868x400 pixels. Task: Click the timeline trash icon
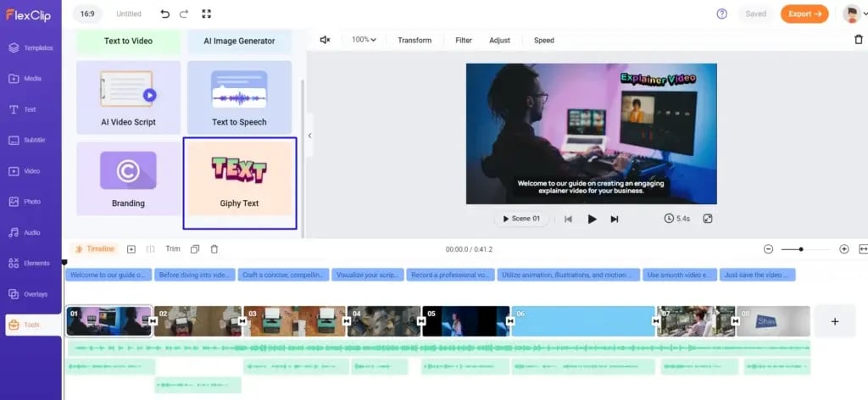(x=214, y=249)
